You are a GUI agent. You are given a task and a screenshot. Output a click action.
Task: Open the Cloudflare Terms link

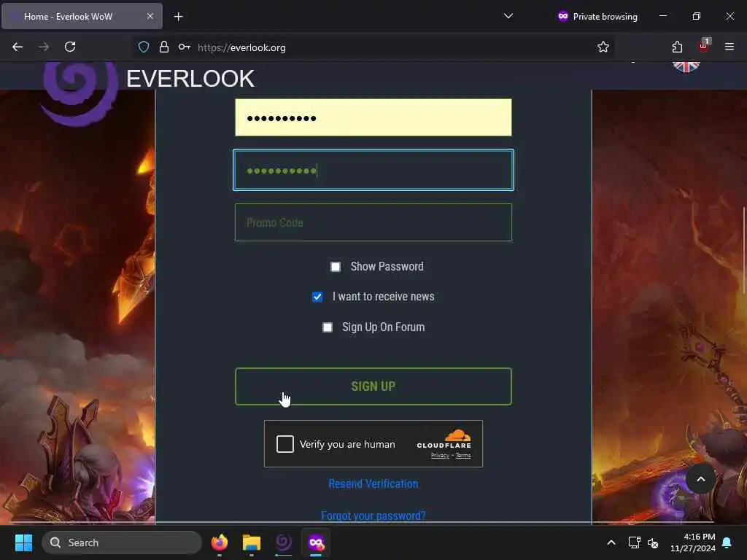[x=463, y=456]
